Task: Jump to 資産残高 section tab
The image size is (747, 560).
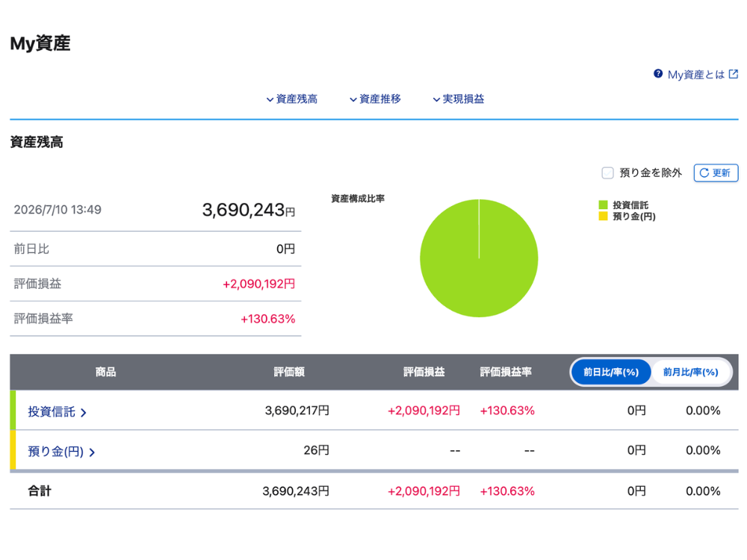Action: [292, 99]
